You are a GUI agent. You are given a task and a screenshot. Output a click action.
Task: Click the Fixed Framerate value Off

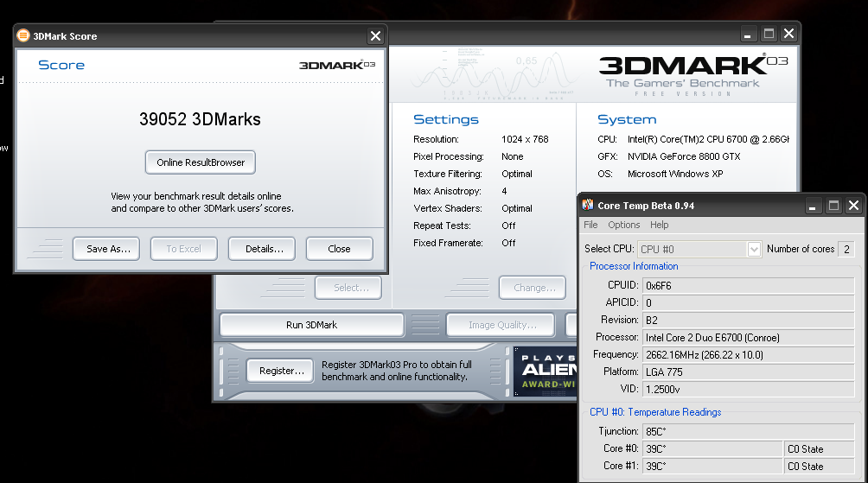pyautogui.click(x=508, y=243)
